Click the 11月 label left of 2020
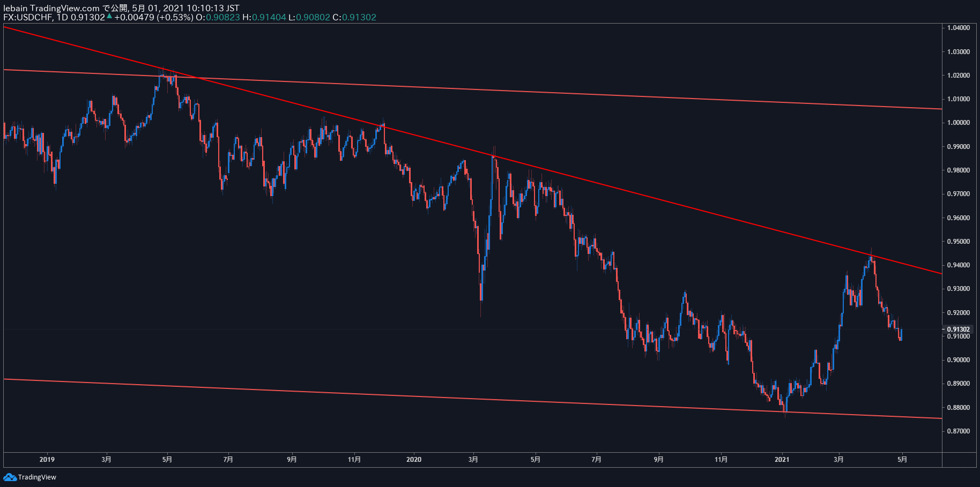This screenshot has height=487, width=980. point(354,459)
